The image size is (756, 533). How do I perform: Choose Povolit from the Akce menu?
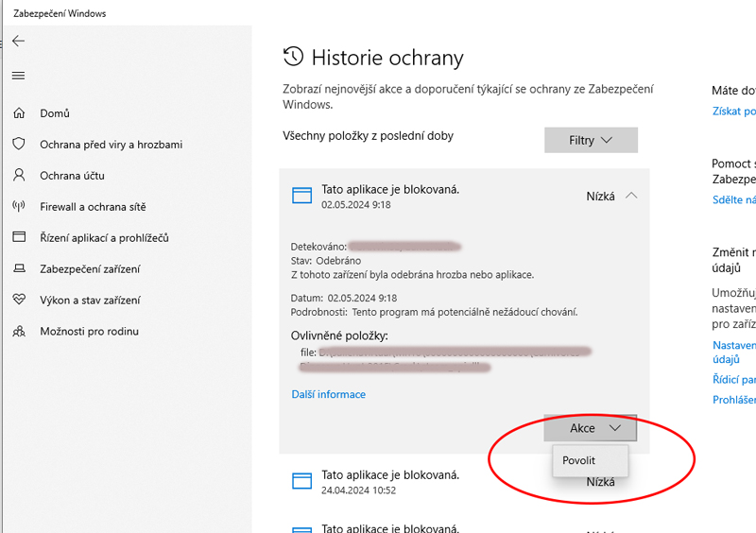click(590, 460)
